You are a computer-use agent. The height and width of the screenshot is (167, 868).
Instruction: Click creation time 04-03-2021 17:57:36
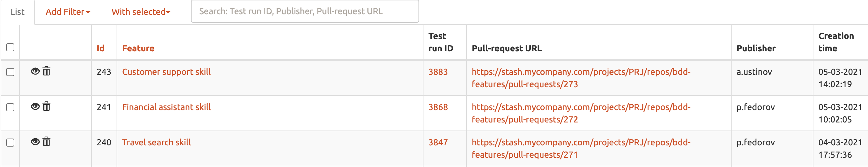click(x=840, y=148)
